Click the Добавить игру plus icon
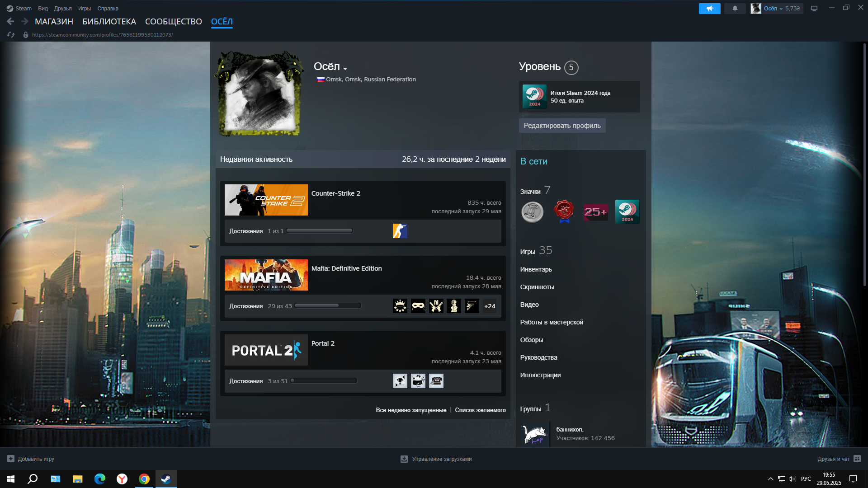868x488 pixels. tap(11, 459)
